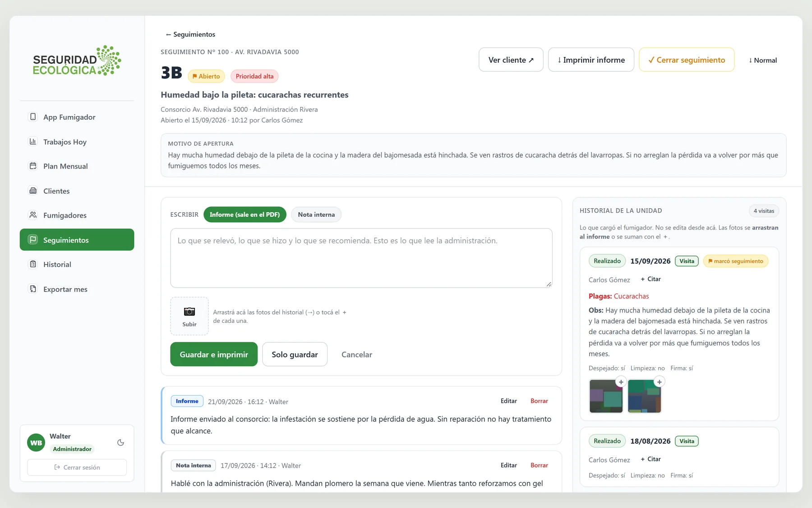The width and height of the screenshot is (812, 508).
Task: Add first history photo with its plus icon
Action: [x=621, y=382]
